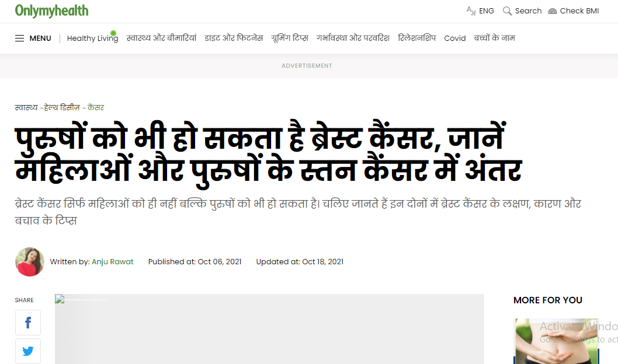618x364 pixels.
Task: Click Anju Rawat's author avatar
Action: (30, 262)
